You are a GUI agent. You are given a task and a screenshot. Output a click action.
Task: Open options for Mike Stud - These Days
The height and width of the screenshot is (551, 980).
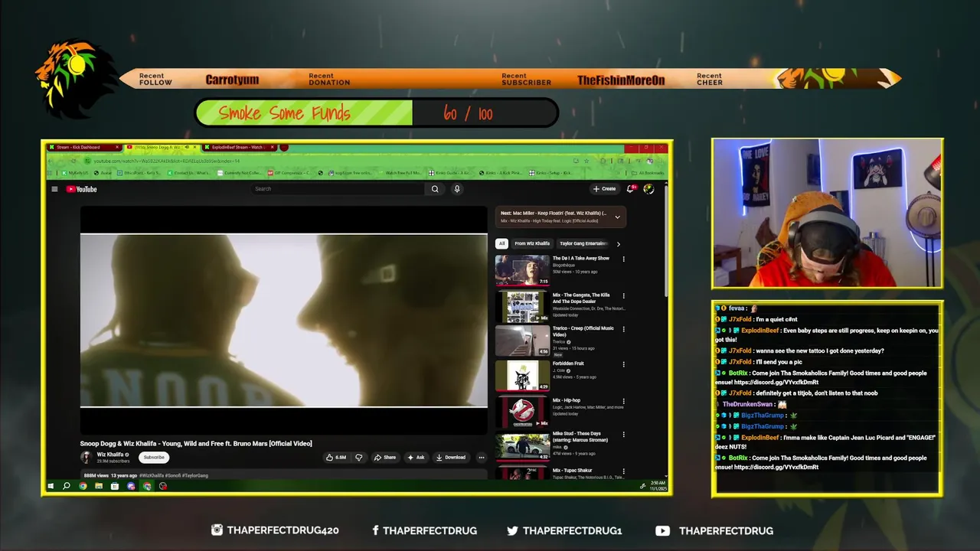pos(623,435)
